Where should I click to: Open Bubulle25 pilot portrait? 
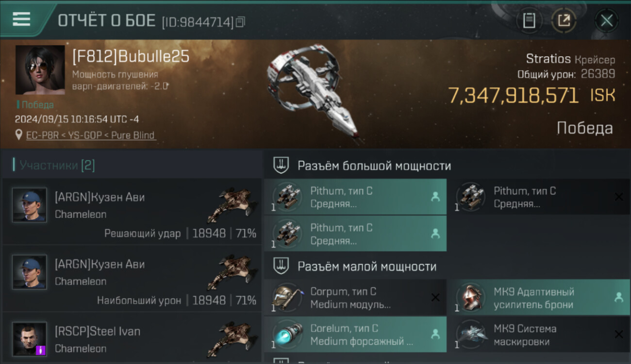click(40, 70)
